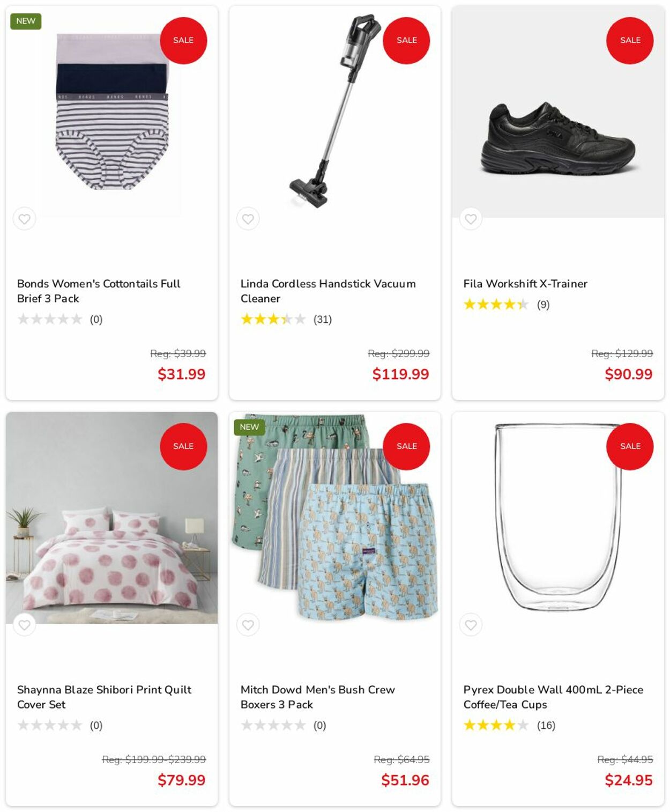Click the SALE badge on Bonds brief

[183, 40]
